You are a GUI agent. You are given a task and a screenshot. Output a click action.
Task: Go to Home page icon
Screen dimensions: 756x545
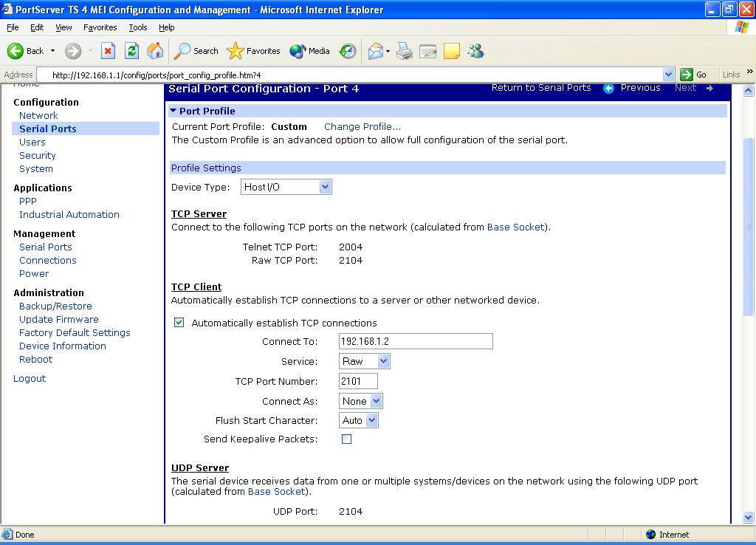click(x=155, y=51)
